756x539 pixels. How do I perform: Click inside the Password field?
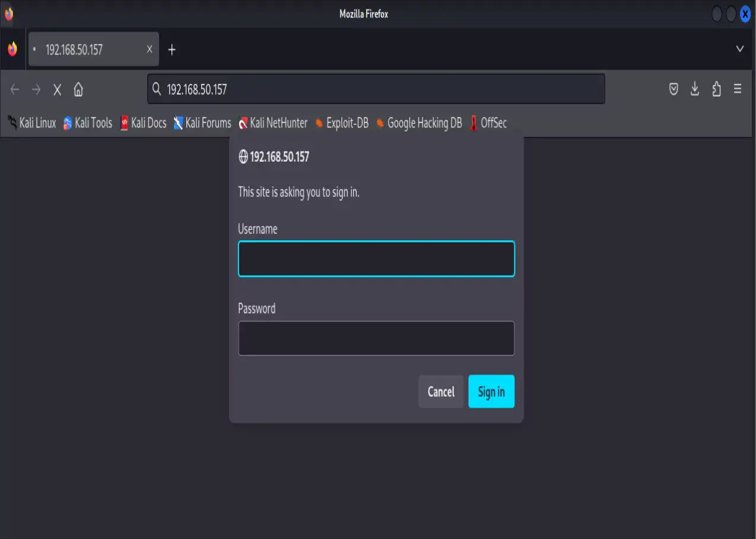point(376,337)
